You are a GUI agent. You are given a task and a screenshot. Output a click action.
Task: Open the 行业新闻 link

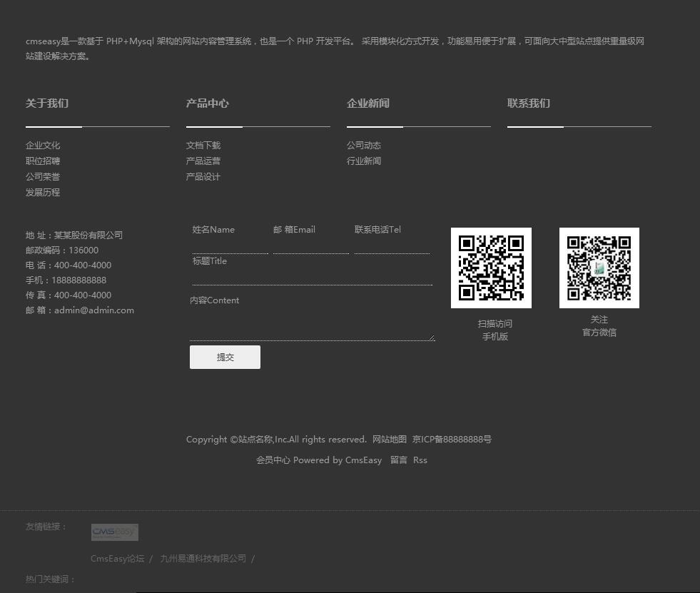click(364, 161)
